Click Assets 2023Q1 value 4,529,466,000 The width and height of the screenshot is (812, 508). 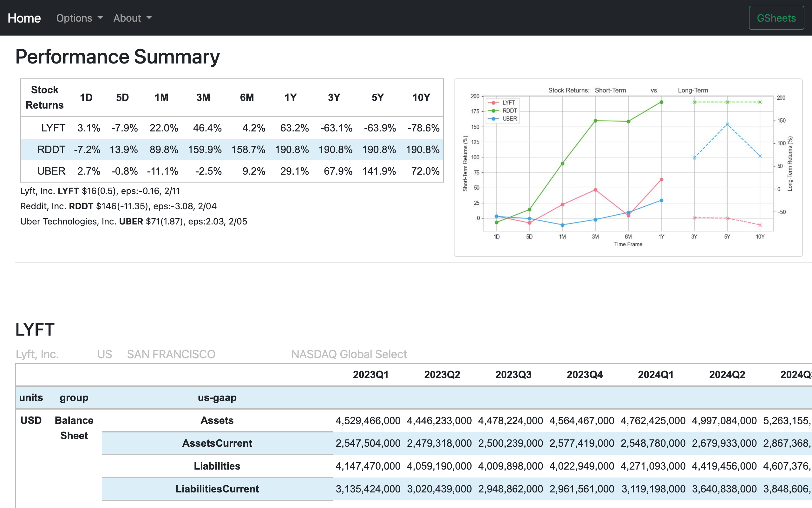(368, 421)
